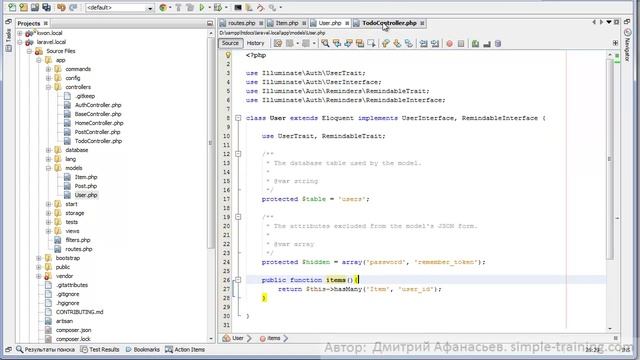Open dropdown arrow next to Run Project

coord(209,7)
